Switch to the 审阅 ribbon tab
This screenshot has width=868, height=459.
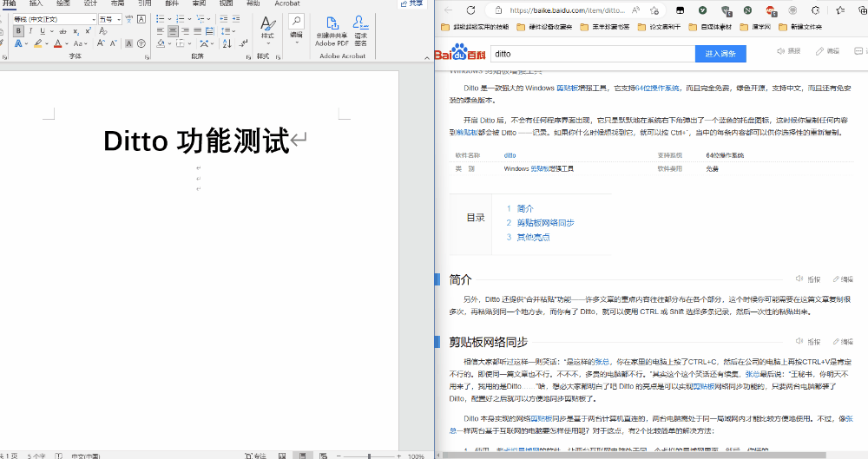pyautogui.click(x=199, y=3)
